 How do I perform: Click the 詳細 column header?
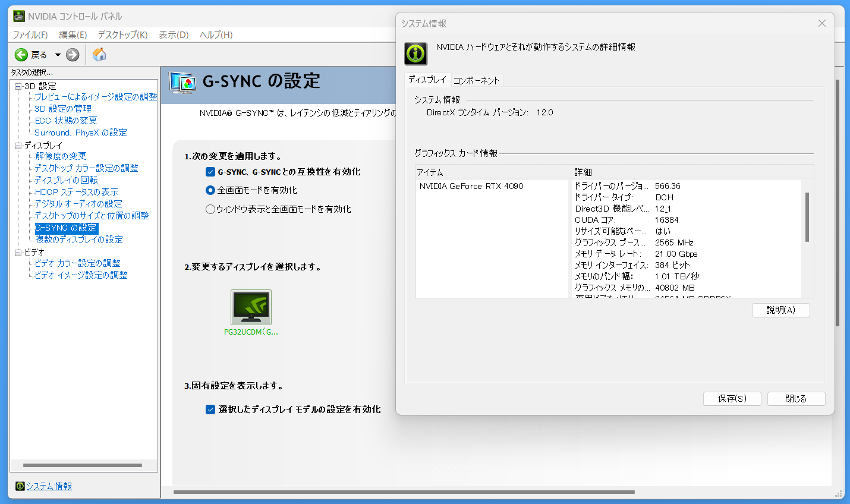click(x=583, y=172)
